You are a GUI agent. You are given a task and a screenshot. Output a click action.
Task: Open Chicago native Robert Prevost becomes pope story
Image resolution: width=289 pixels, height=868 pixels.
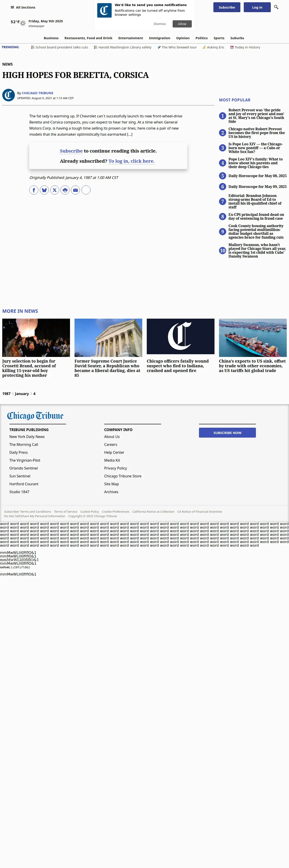(257, 133)
